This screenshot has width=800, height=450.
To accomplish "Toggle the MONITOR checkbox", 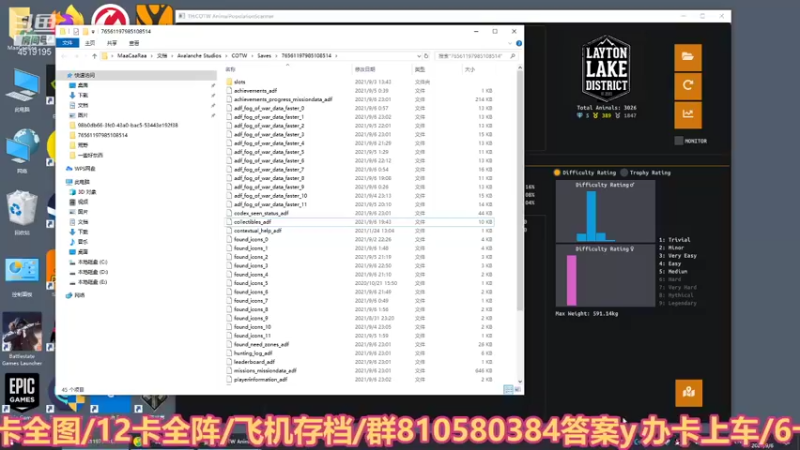I will click(x=679, y=141).
